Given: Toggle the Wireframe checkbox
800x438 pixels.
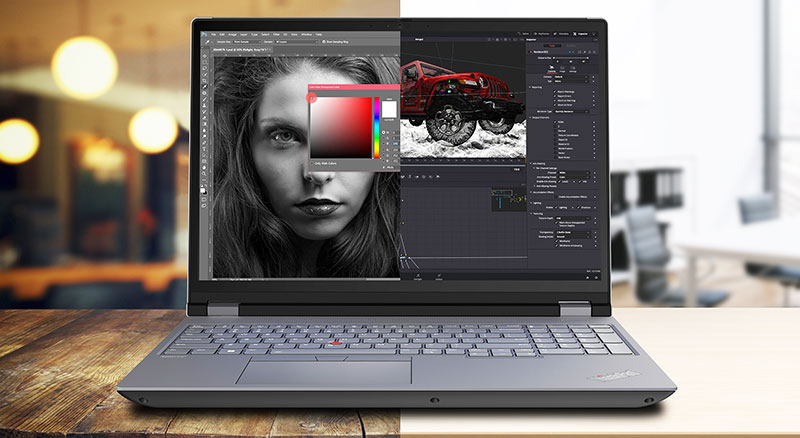Looking at the screenshot, I should click(557, 241).
